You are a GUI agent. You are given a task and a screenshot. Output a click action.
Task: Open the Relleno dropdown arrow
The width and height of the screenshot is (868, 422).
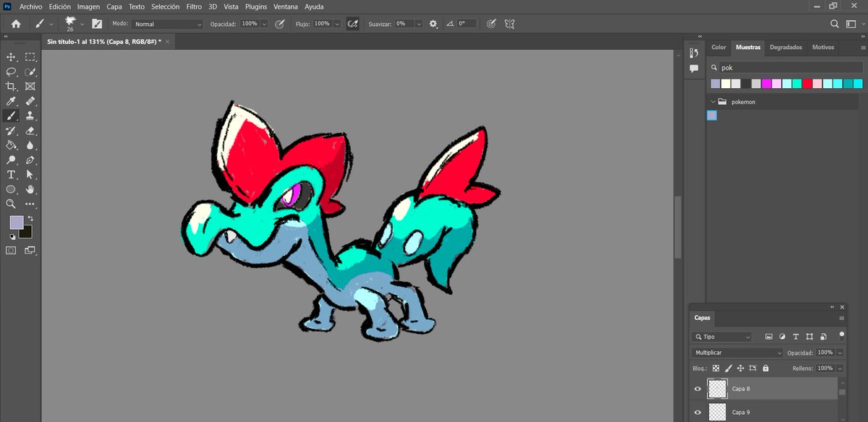tap(841, 369)
